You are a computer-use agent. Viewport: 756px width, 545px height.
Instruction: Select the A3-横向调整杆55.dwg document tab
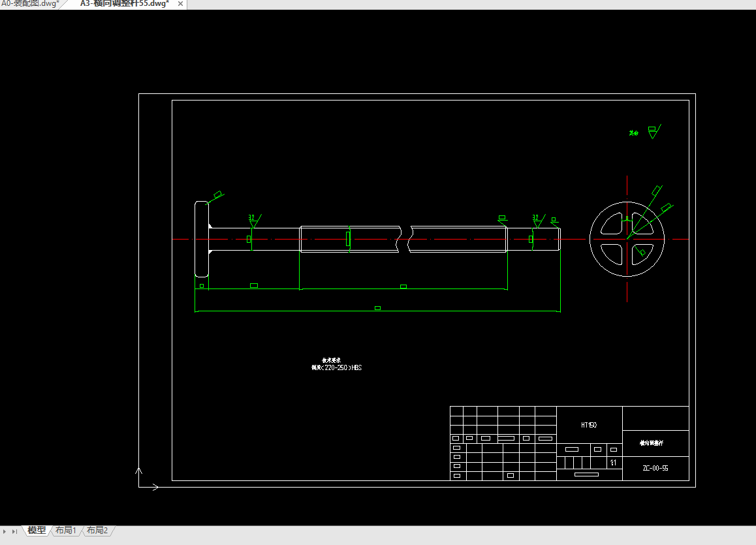[x=125, y=4]
